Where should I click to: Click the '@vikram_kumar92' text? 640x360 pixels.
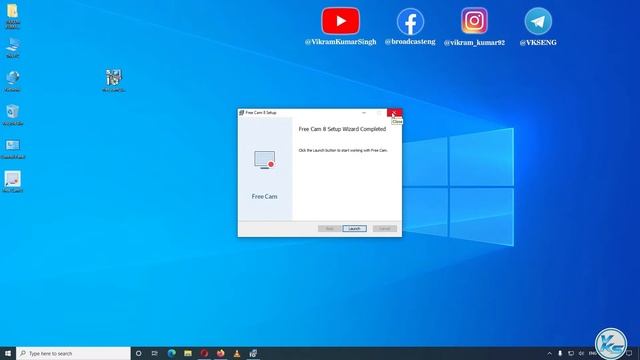(474, 42)
